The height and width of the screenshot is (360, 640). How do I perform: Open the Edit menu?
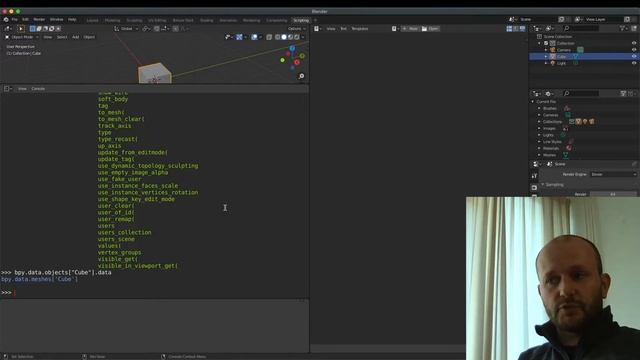point(25,19)
